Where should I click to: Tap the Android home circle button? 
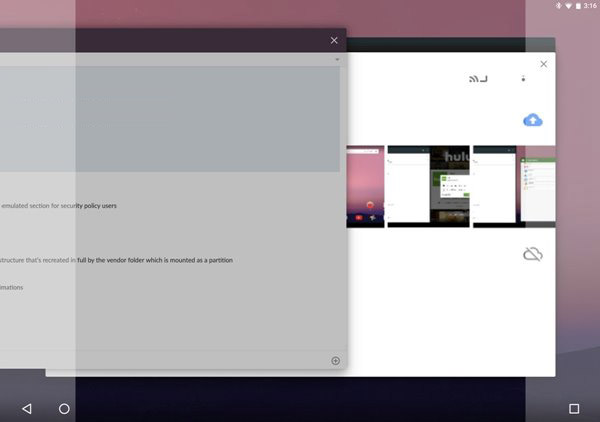64,409
